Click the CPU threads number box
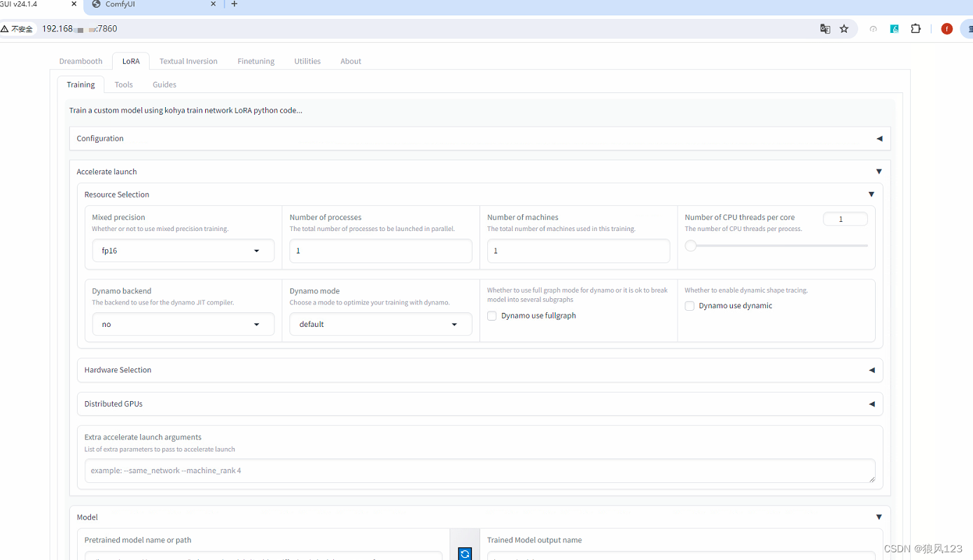The image size is (973, 560). (846, 219)
